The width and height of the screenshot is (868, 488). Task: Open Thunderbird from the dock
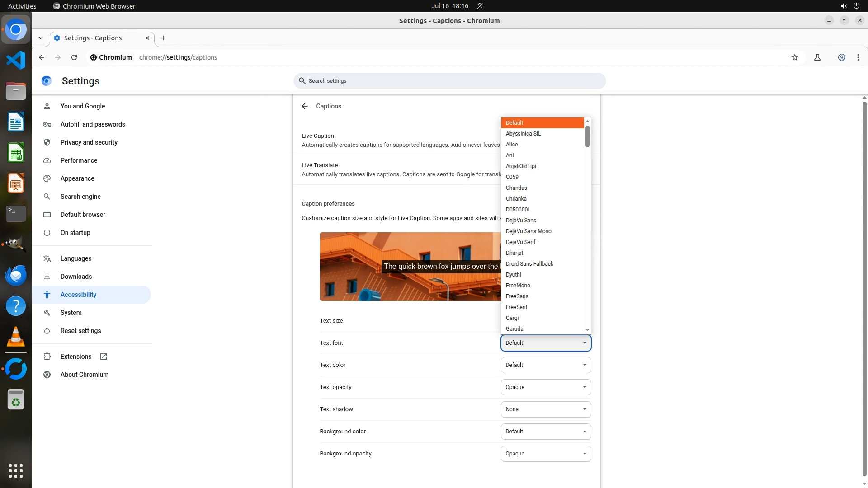click(16, 276)
